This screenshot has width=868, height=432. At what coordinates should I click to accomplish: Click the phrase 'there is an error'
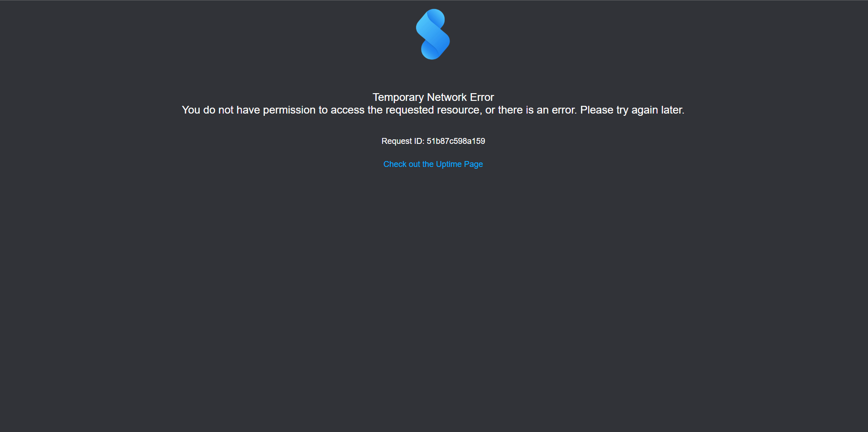537,110
